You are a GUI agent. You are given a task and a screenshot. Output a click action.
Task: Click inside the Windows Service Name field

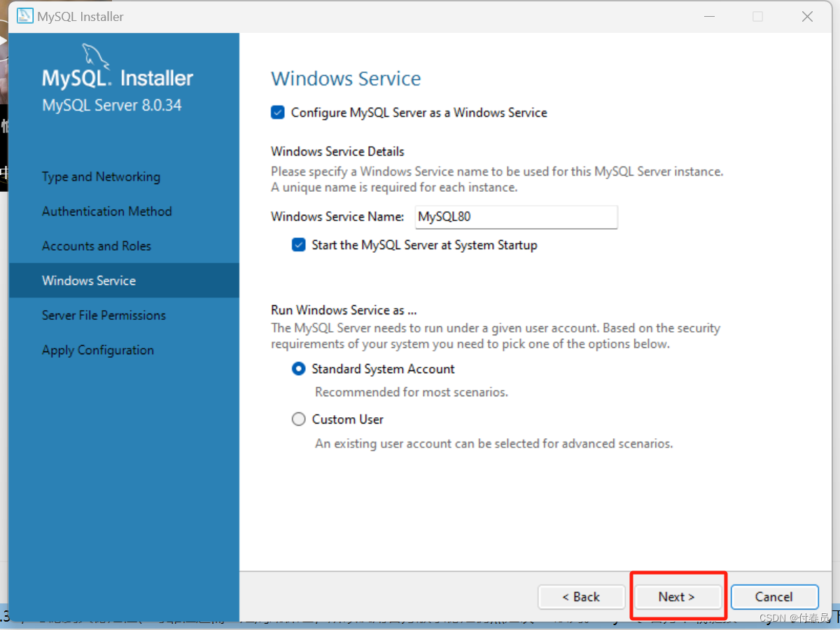pyautogui.click(x=516, y=217)
